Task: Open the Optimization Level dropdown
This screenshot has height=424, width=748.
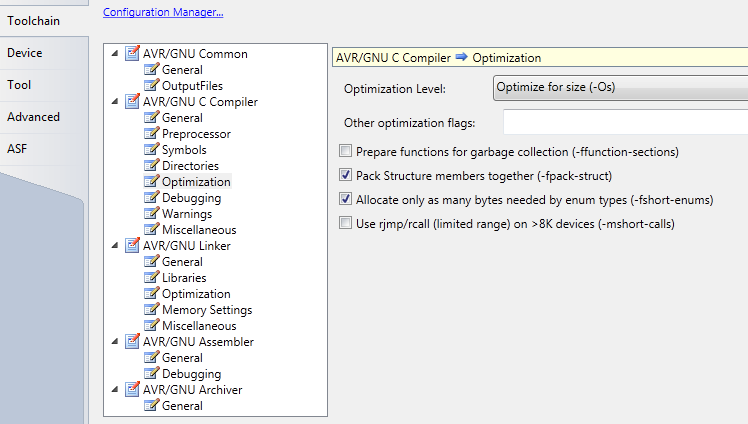Action: pyautogui.click(x=620, y=88)
